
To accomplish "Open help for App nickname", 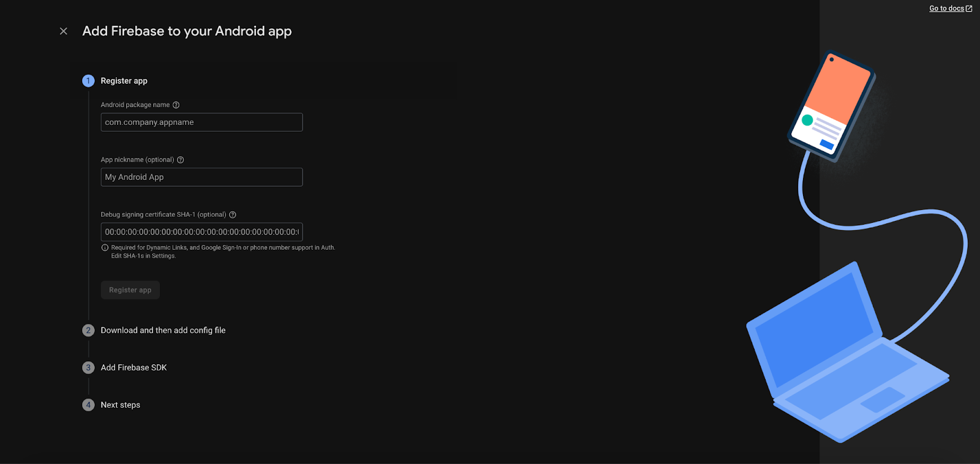I will tap(181, 160).
